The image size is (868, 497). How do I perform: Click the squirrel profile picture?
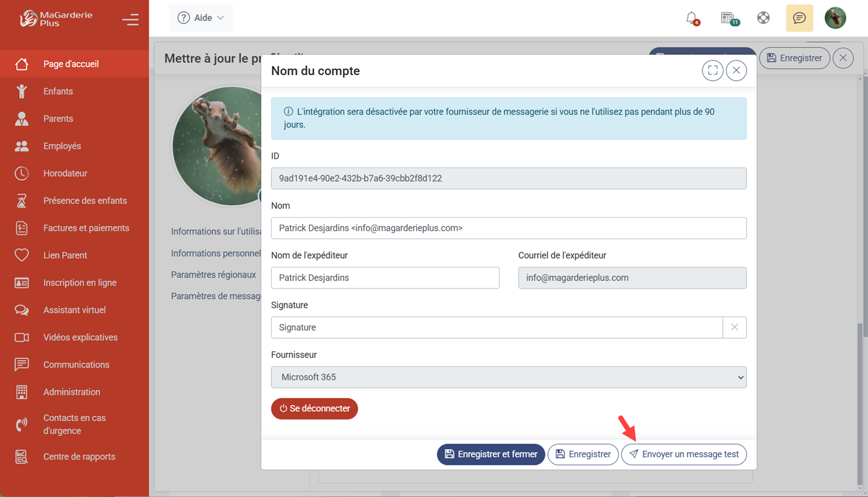coord(217,146)
